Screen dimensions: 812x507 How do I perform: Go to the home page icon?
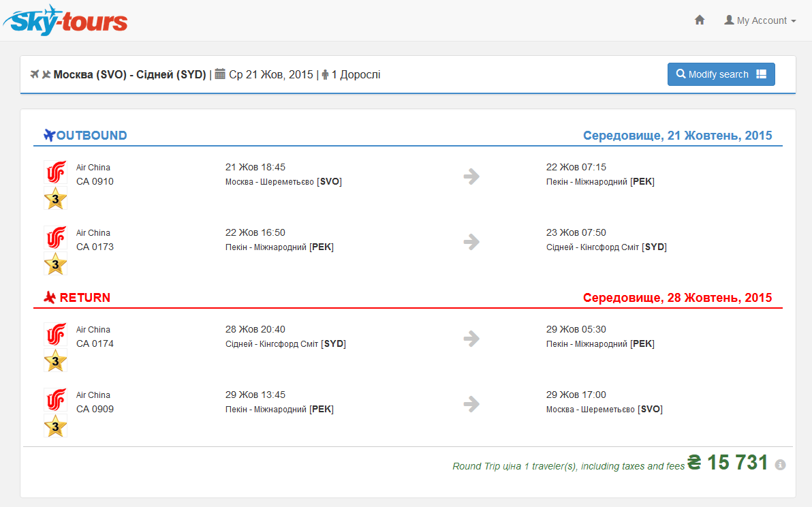pyautogui.click(x=700, y=20)
